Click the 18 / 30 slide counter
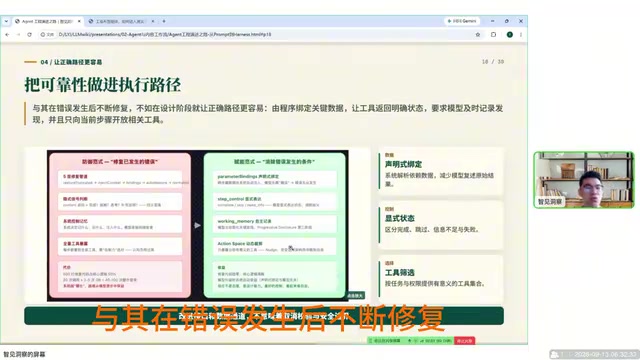 click(493, 62)
